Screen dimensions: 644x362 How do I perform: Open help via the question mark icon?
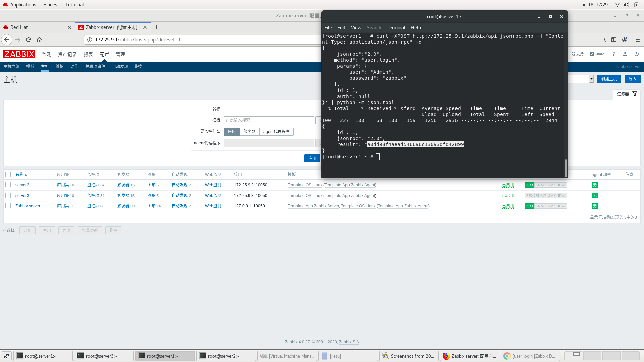point(613,54)
